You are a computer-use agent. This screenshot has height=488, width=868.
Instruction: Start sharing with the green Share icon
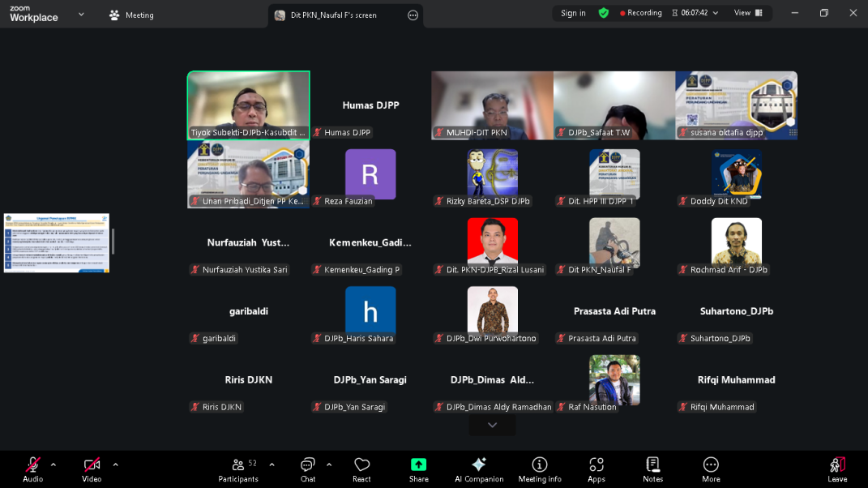[x=418, y=464]
